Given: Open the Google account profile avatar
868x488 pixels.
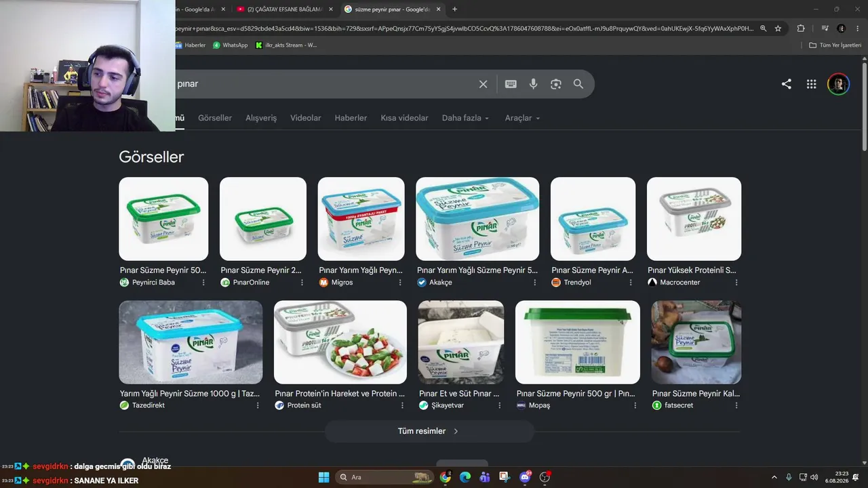Looking at the screenshot, I should coord(839,84).
